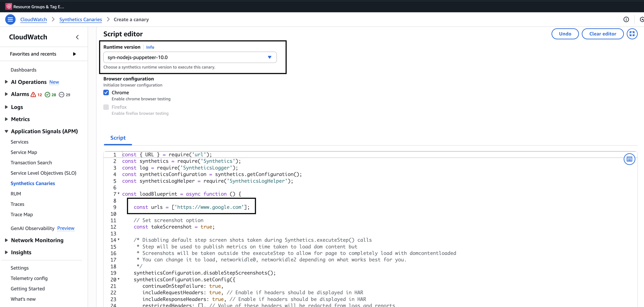The width and height of the screenshot is (644, 307).
Task: Go to Synthetics Canaries breadcrumb link
Action: (80, 19)
